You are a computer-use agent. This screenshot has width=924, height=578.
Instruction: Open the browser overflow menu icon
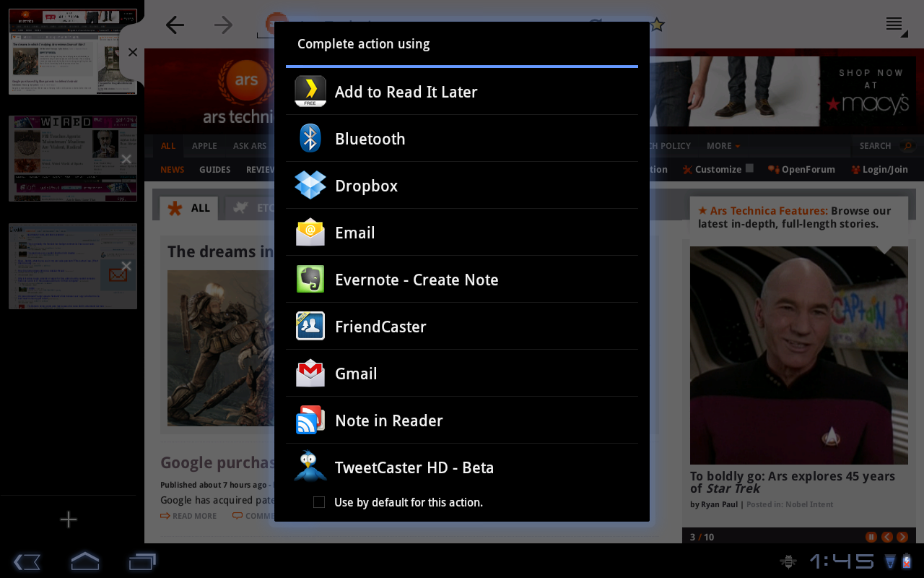pos(894,25)
